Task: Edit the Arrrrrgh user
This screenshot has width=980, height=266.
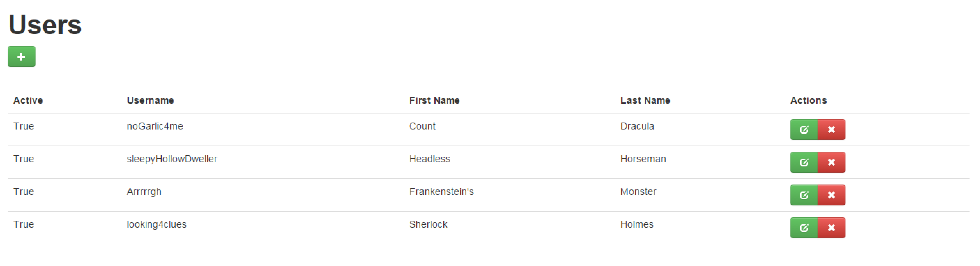Action: [804, 195]
